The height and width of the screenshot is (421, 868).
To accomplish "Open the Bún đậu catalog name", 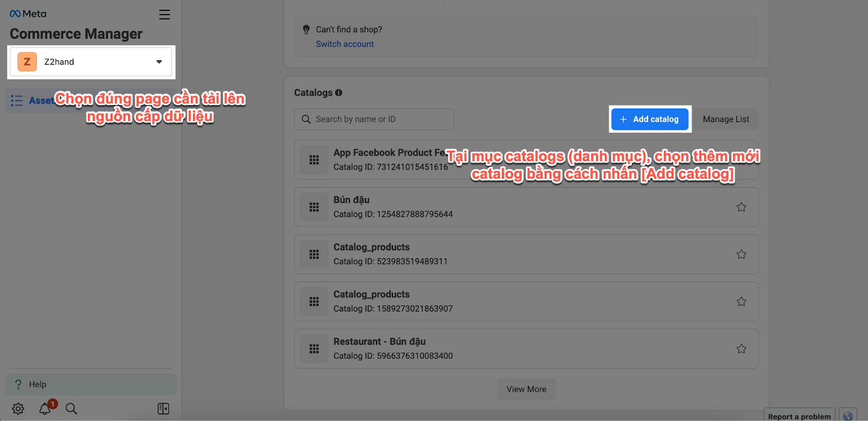I will tap(352, 200).
